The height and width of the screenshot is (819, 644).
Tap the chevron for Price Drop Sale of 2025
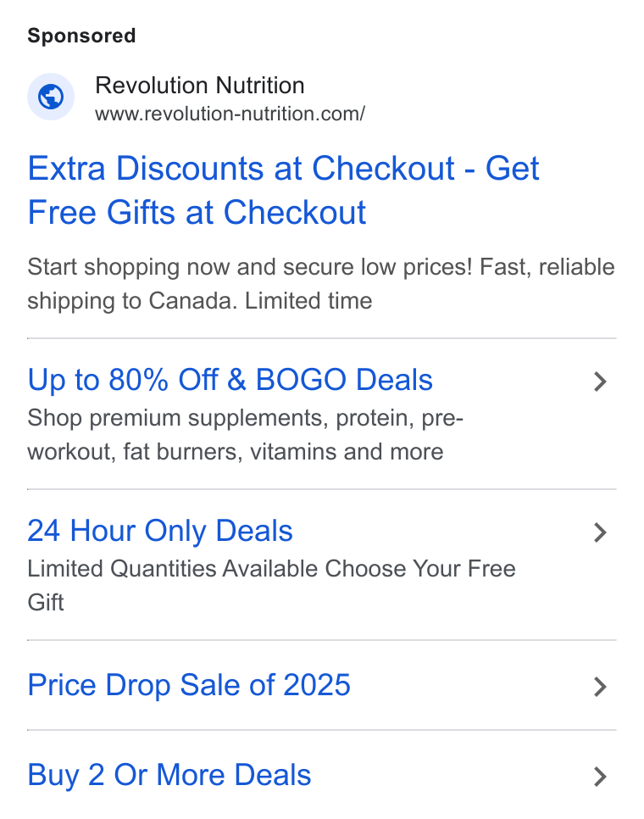(x=600, y=687)
